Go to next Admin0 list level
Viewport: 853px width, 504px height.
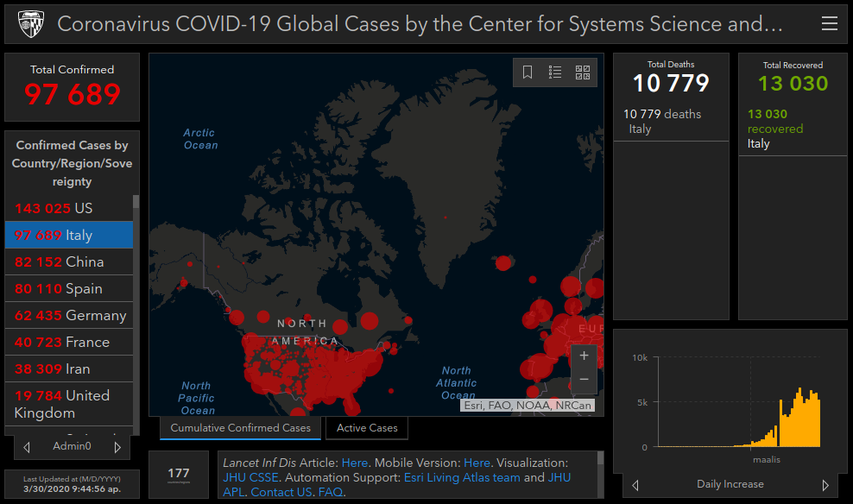[117, 447]
